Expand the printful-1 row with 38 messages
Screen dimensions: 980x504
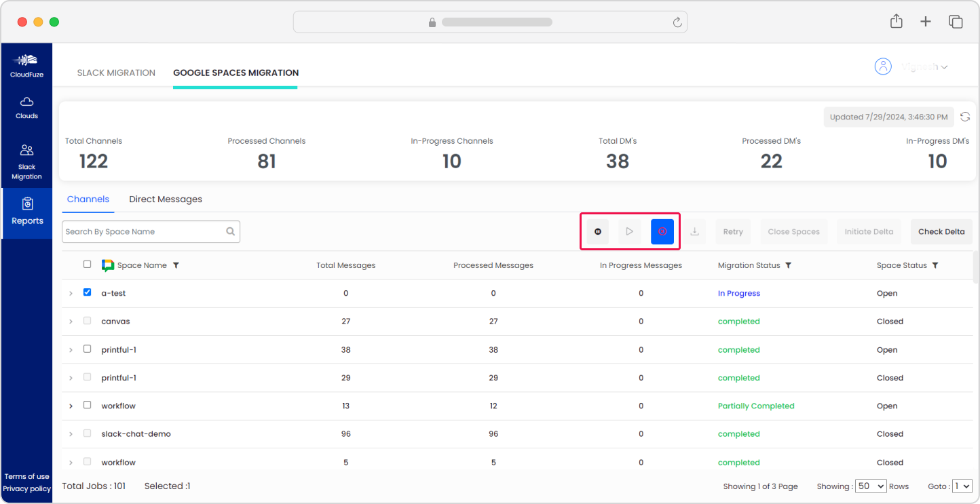tap(71, 350)
